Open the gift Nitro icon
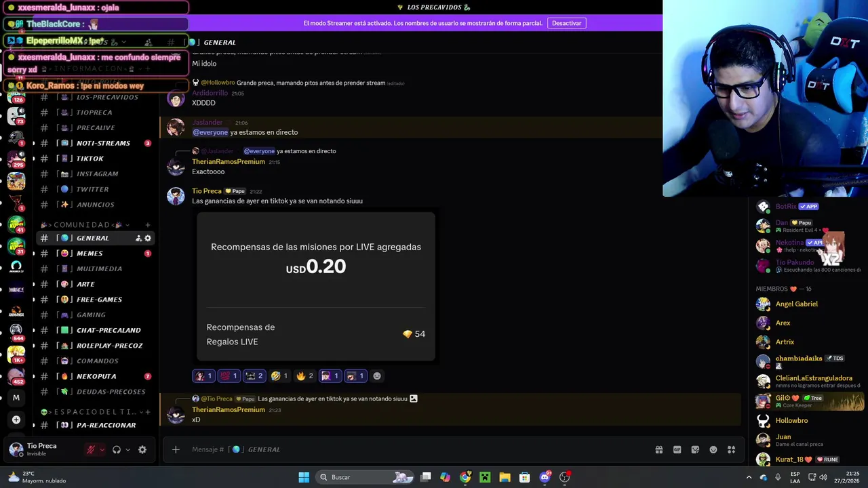The height and width of the screenshot is (488, 868). click(658, 449)
